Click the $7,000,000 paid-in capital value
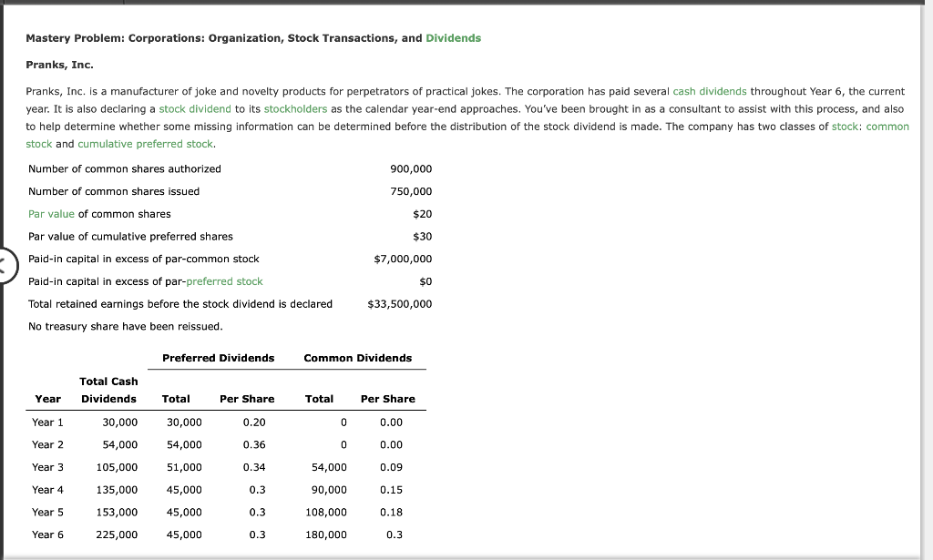Viewport: 933px width, 560px height. pyautogui.click(x=405, y=258)
